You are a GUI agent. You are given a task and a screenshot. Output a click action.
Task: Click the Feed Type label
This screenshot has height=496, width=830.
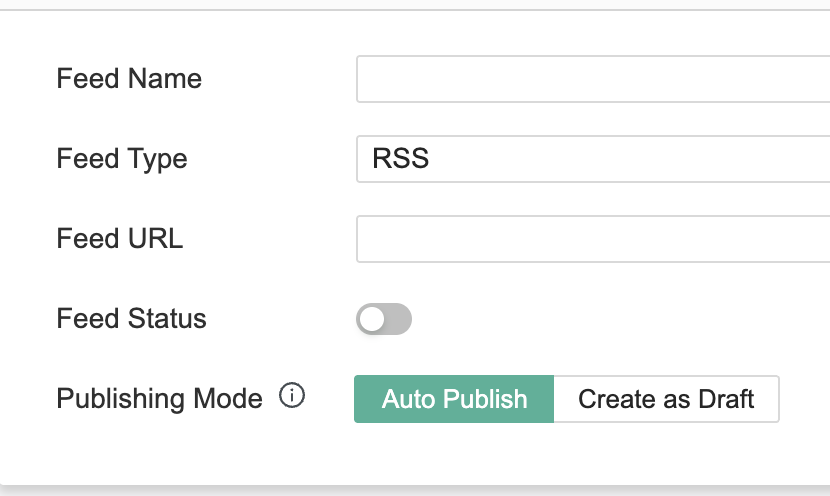tap(122, 159)
